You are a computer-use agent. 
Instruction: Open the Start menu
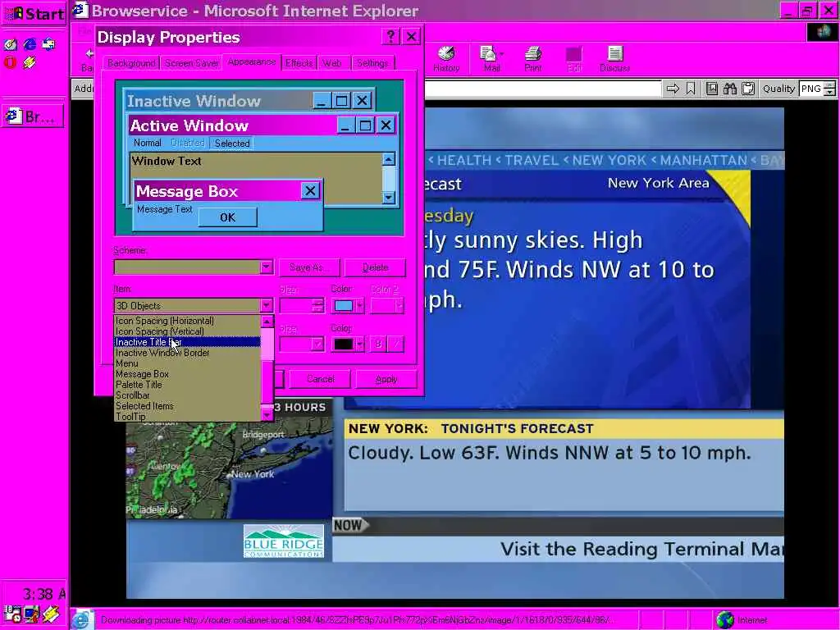click(33, 13)
